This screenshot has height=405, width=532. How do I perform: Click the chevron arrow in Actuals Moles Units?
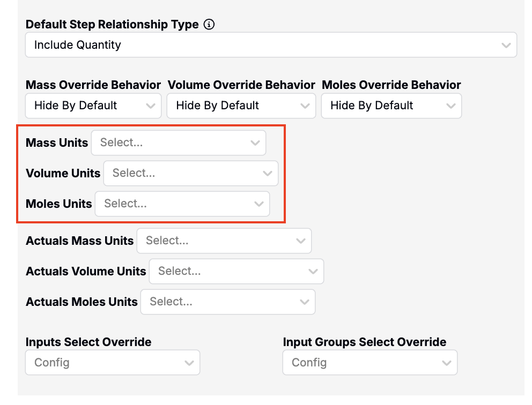point(304,302)
